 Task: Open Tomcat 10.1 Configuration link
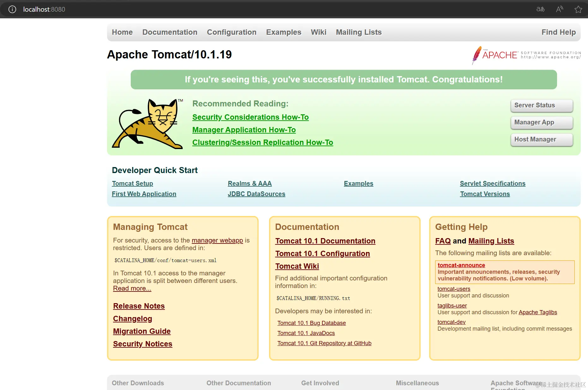322,254
